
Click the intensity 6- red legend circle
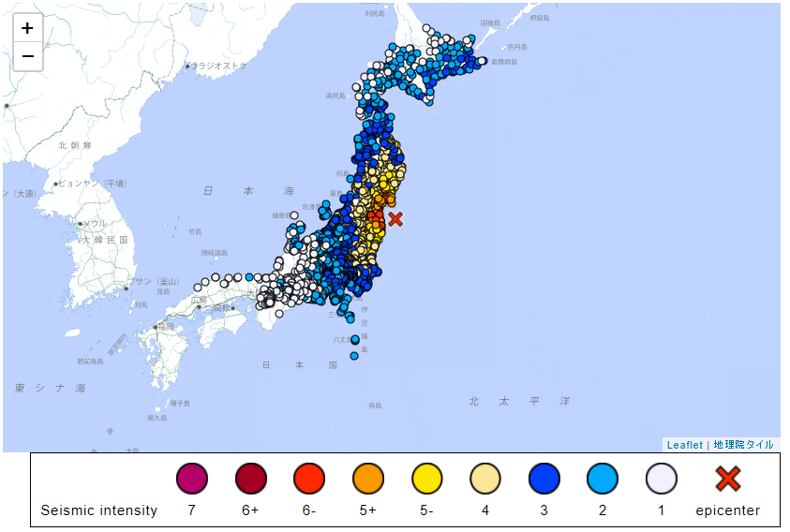click(x=309, y=479)
